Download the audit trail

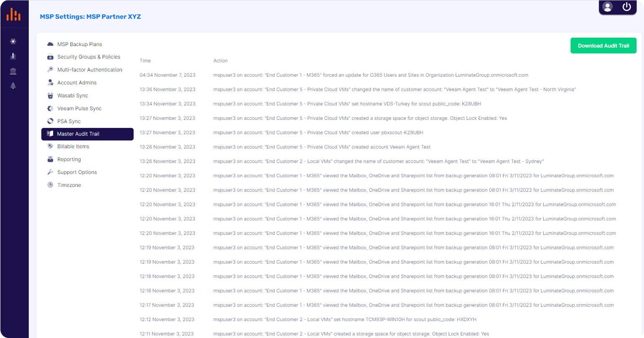(x=603, y=46)
